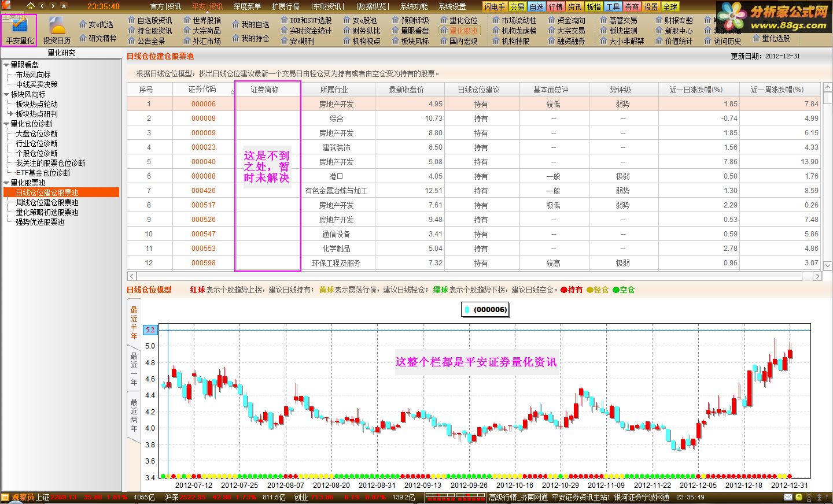Open 外汇市场 toolbar item

202,41
